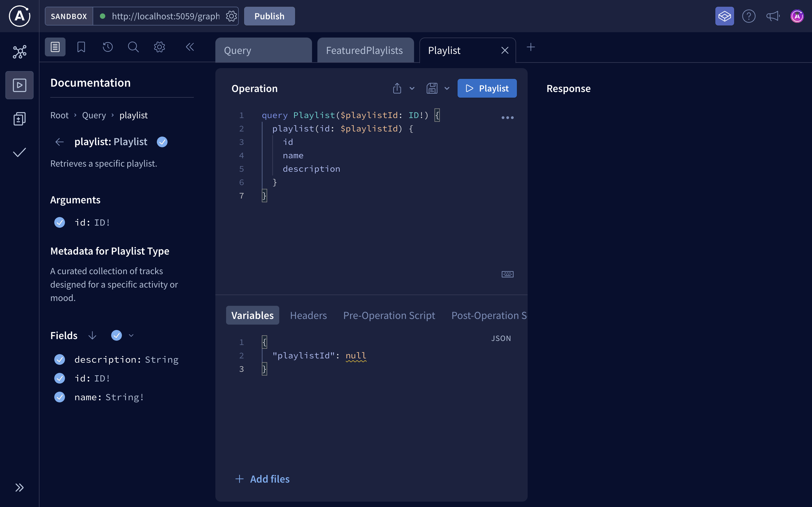Screen dimensions: 812x507
Task: Open Explorer settings gear
Action: click(x=160, y=47)
